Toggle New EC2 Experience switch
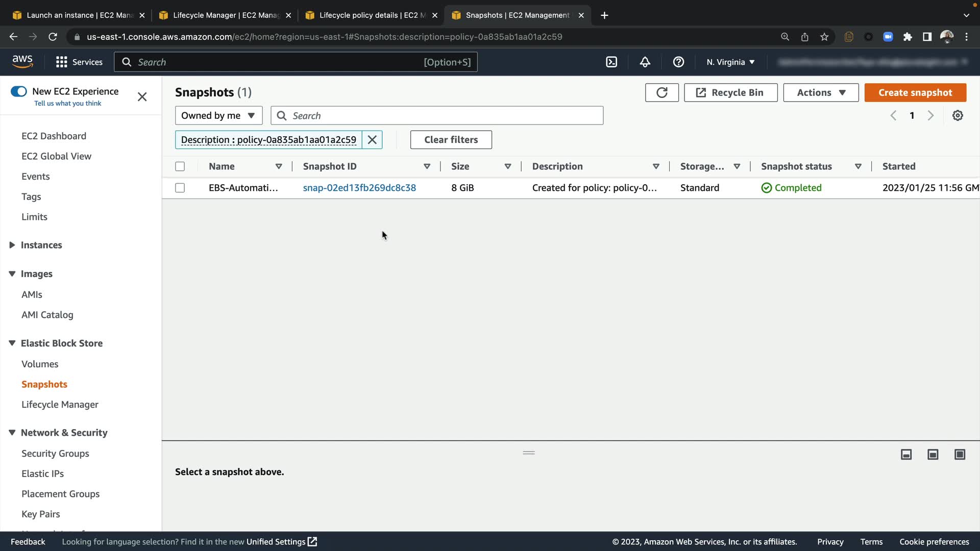The width and height of the screenshot is (980, 551). click(x=19, y=91)
